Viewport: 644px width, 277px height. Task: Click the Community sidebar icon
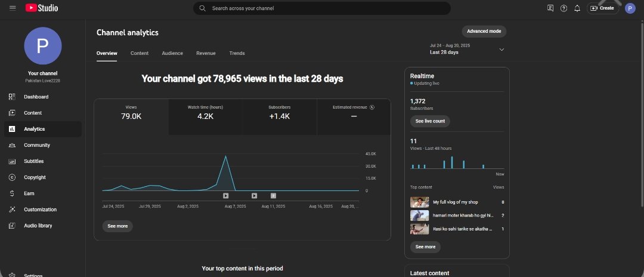pos(12,145)
